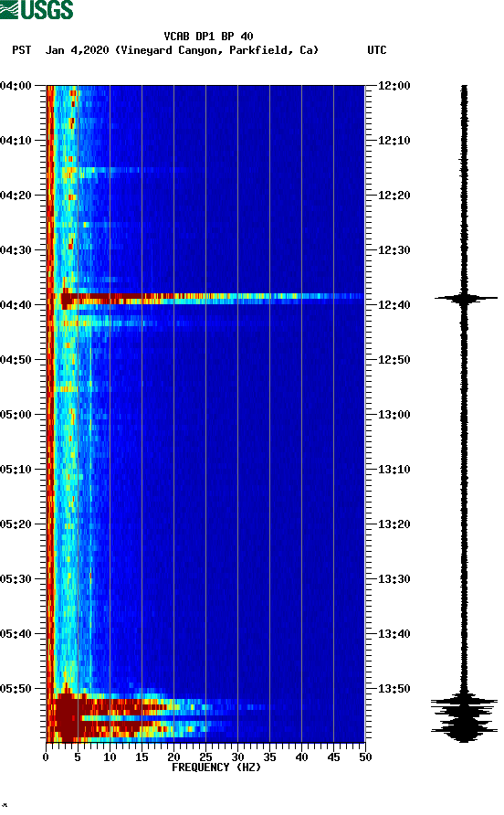
Task: Click the date 'Jan 4,2020' text
Action: tap(78, 50)
